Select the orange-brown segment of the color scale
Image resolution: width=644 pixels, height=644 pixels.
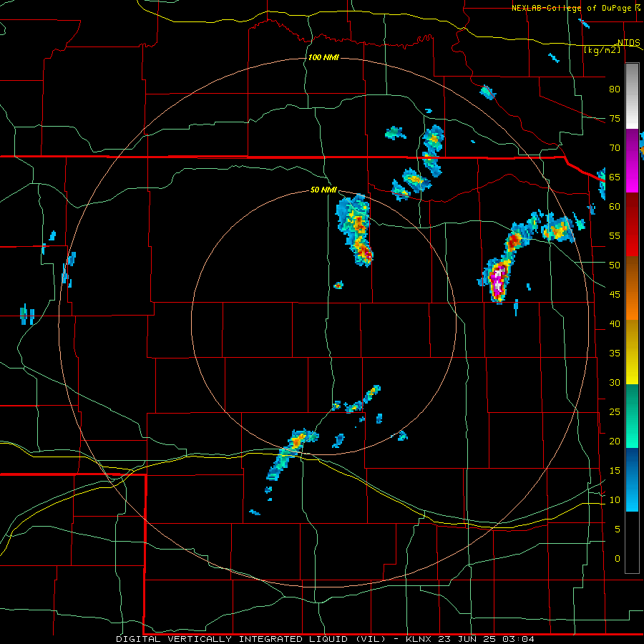[632, 288]
